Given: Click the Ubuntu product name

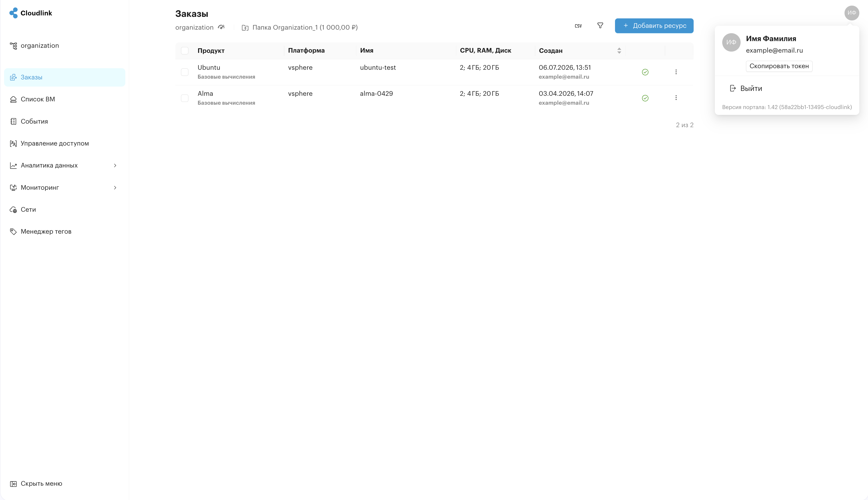Looking at the screenshot, I should (209, 68).
